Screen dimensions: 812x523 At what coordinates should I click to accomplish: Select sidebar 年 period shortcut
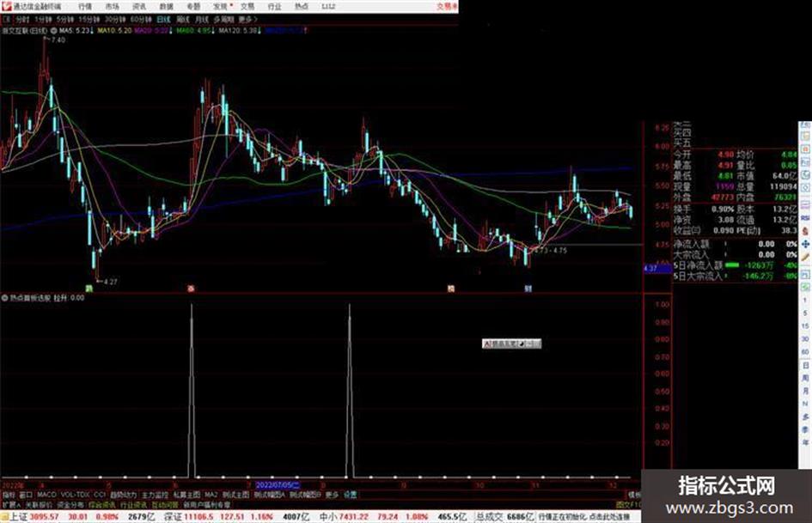[x=805, y=442]
